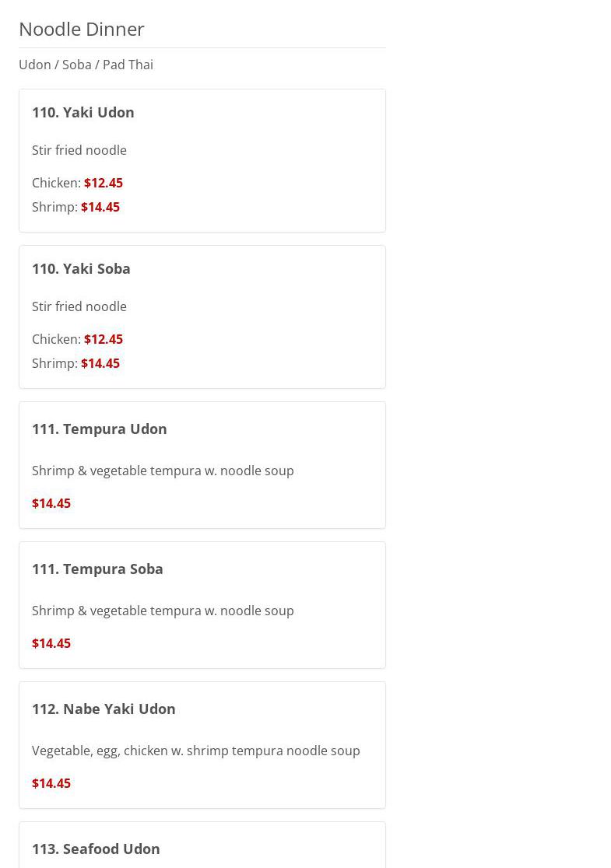611x868 pixels.
Task: Choose the Chicken $12.45 option for Yaki Soba
Action: pos(78,339)
